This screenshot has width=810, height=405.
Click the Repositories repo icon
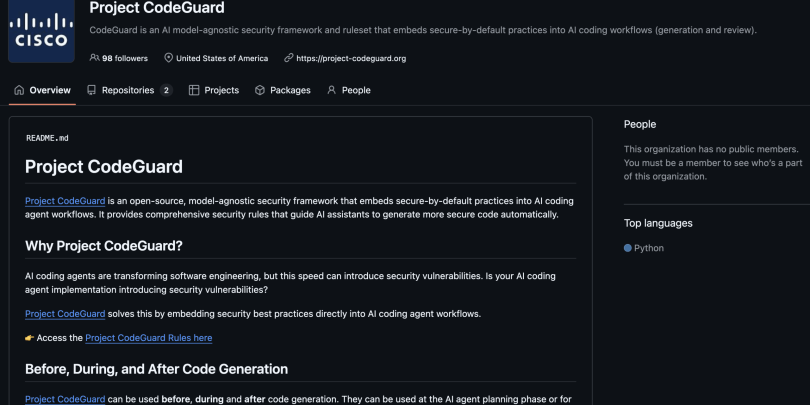92,90
